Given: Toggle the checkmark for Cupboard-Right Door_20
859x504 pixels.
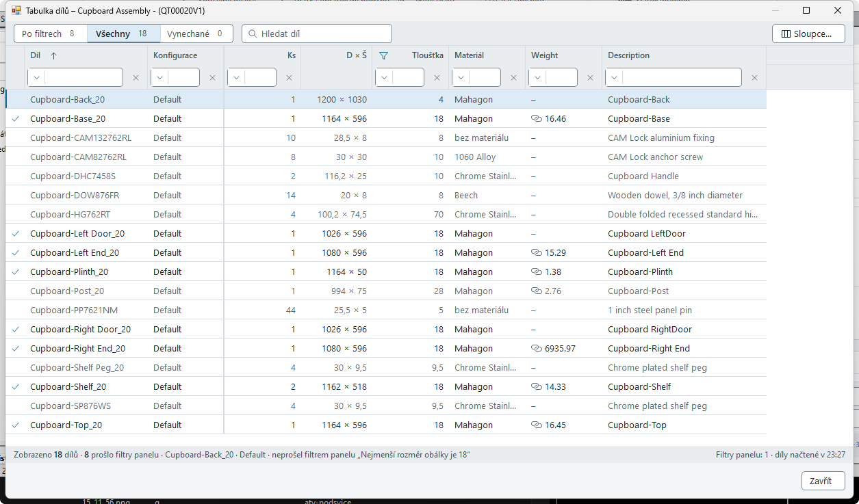Looking at the screenshot, I should pos(16,329).
